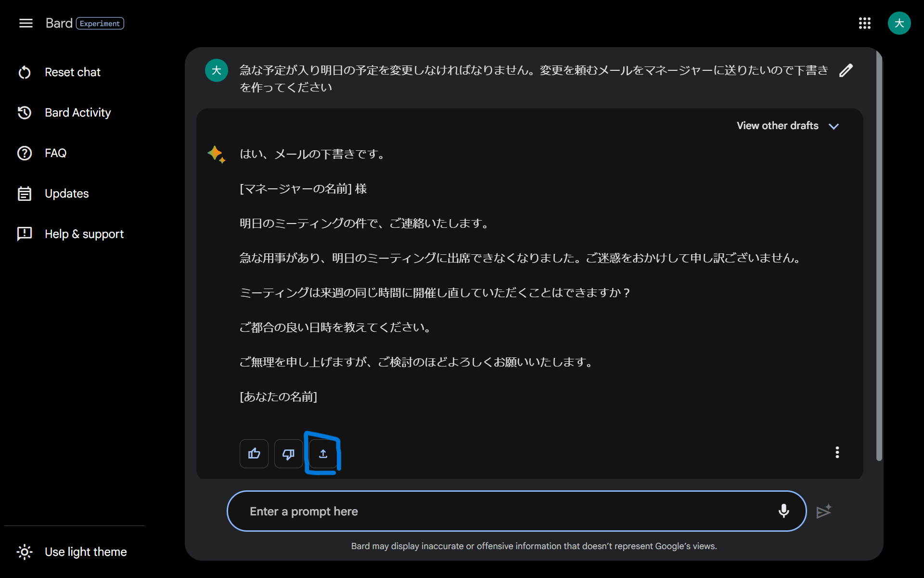The height and width of the screenshot is (578, 924).
Task: Click the Bard Experiment badge
Action: [100, 23]
